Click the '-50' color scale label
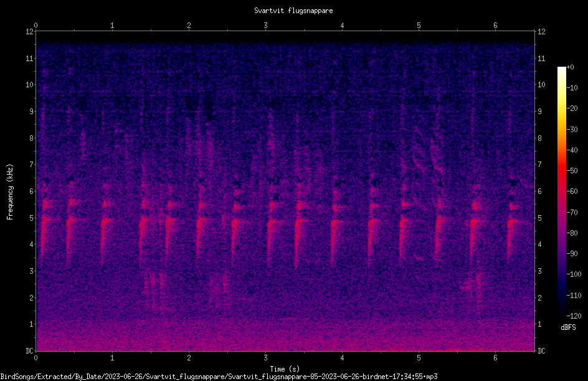This screenshot has height=381, width=588. (572, 171)
